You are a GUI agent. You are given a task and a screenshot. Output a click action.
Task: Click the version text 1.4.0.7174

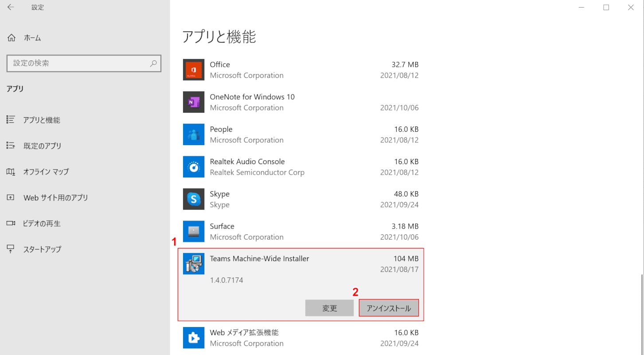(x=226, y=280)
